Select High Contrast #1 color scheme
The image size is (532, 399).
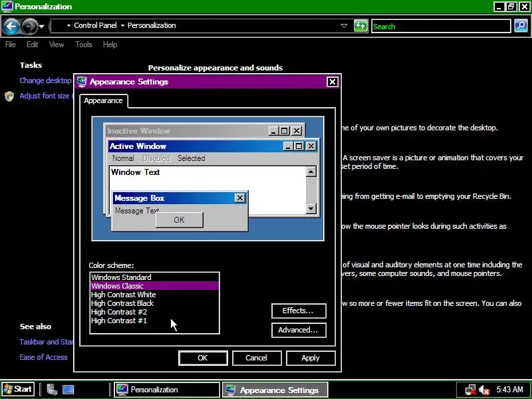click(154, 321)
